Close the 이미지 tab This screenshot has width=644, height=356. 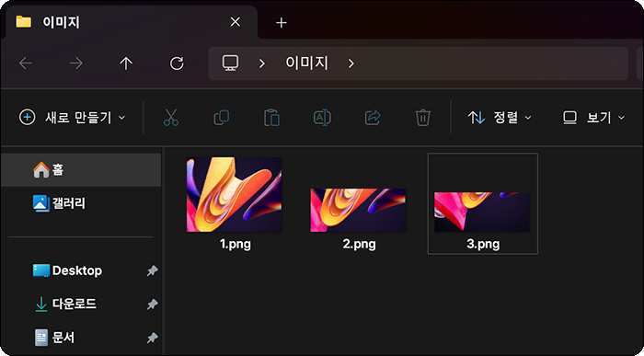(236, 22)
